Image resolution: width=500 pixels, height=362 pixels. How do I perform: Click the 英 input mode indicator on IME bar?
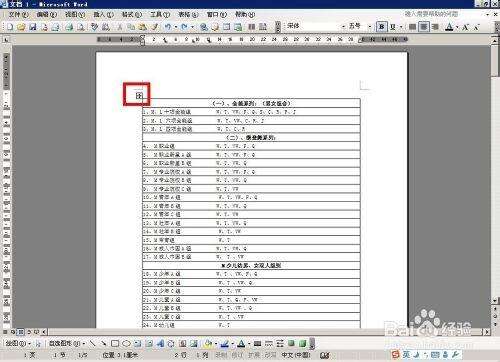tap(406, 355)
